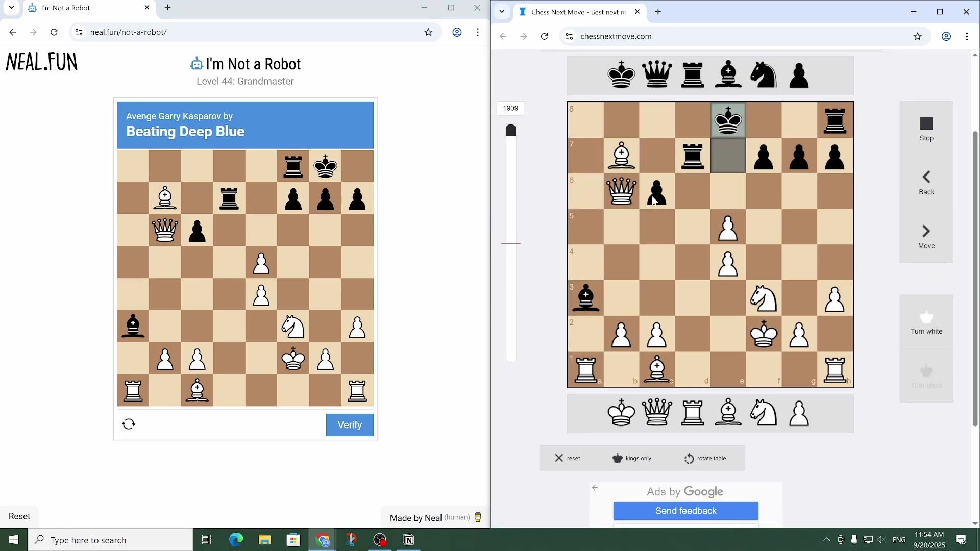Show hidden system tray icons
980x551 pixels.
click(827, 540)
